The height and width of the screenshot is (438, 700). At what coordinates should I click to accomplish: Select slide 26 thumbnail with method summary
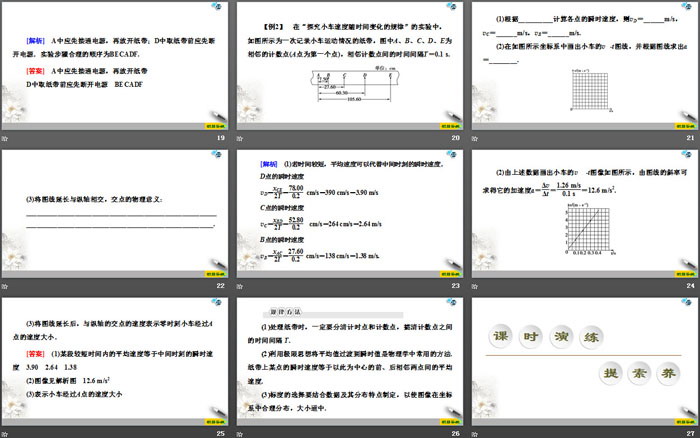point(350,361)
